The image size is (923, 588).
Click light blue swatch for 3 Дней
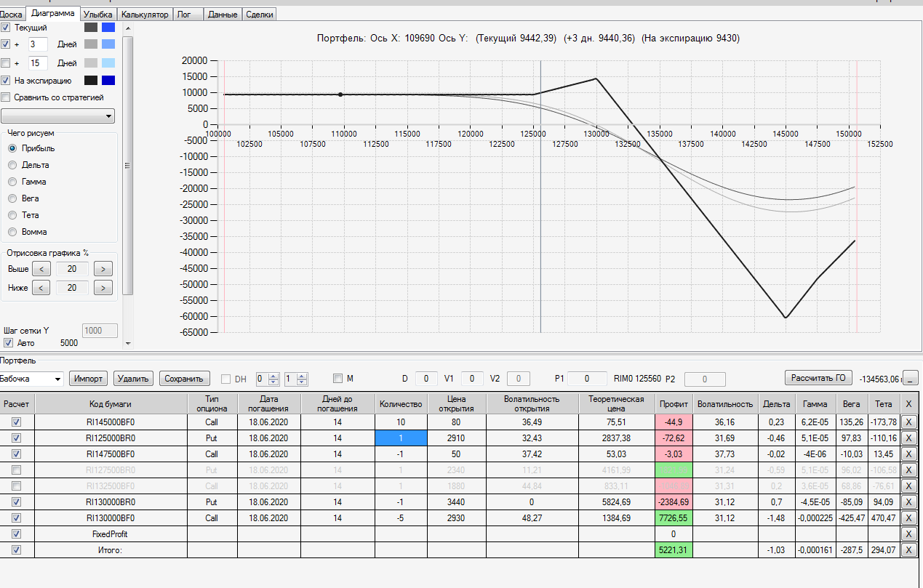coord(108,44)
